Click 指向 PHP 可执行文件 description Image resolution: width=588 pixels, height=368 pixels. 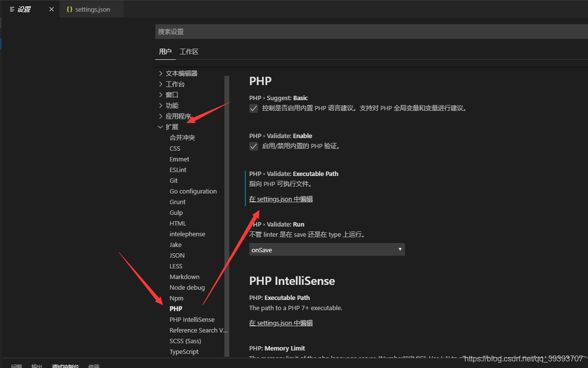(x=280, y=184)
